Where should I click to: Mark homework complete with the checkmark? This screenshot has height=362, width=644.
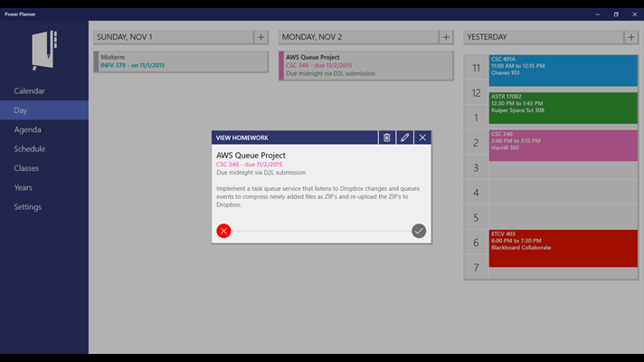tap(419, 231)
